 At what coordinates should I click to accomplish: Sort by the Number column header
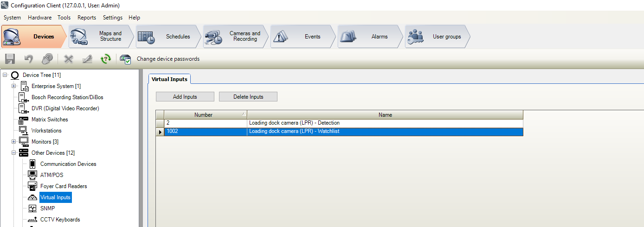click(206, 115)
